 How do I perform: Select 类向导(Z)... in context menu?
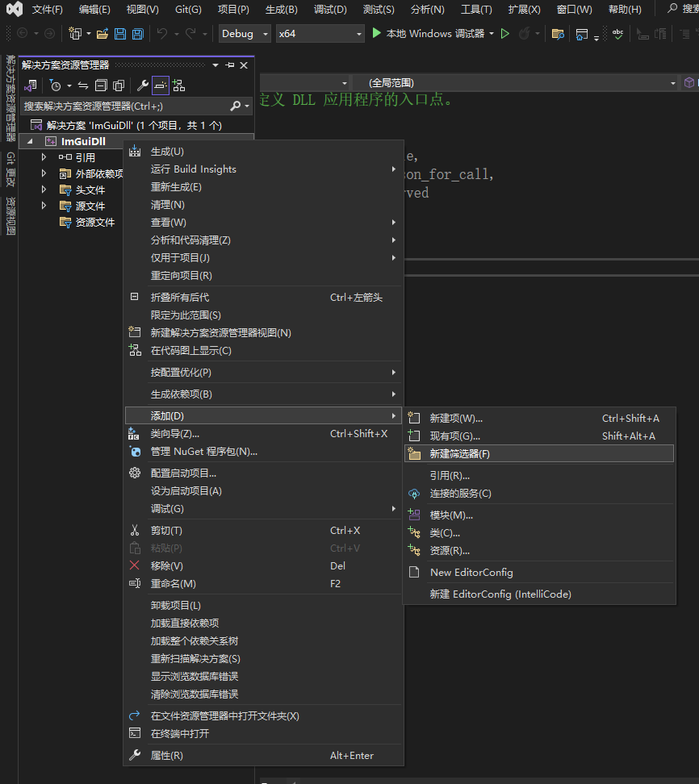pos(263,434)
